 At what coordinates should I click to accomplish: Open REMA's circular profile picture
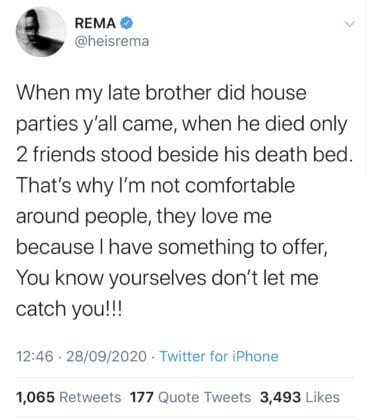tap(41, 32)
